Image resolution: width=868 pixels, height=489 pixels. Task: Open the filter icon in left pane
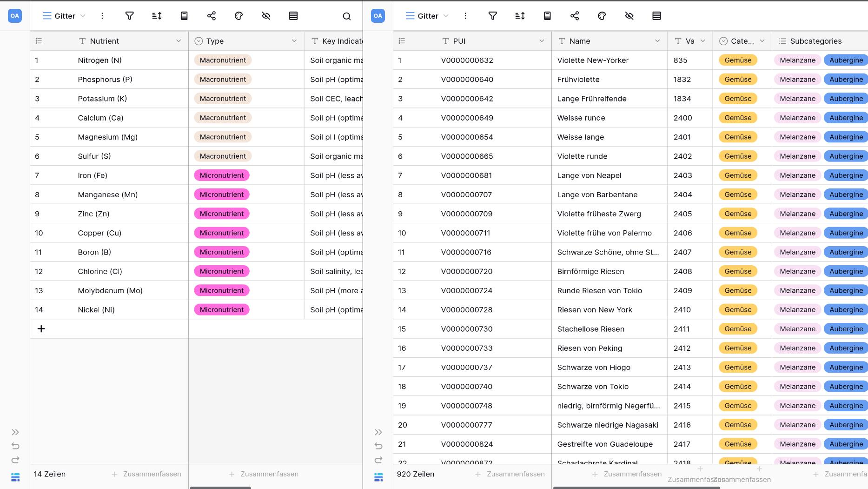tap(130, 16)
